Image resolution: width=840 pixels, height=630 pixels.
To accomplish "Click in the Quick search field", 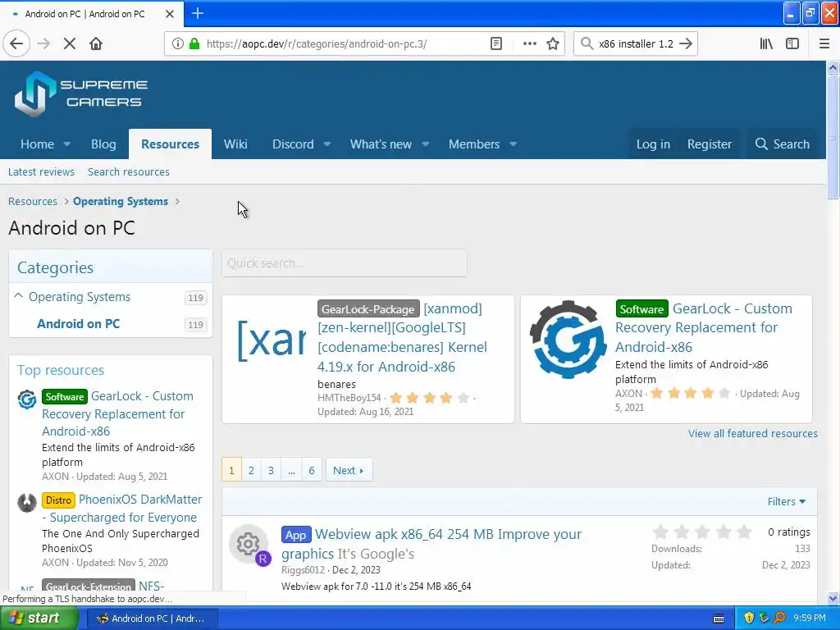I will coord(345,263).
